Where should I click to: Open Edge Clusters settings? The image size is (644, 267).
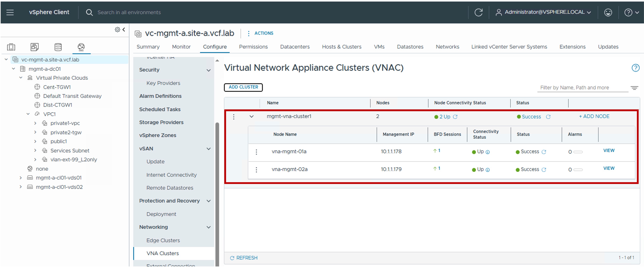coord(163,240)
